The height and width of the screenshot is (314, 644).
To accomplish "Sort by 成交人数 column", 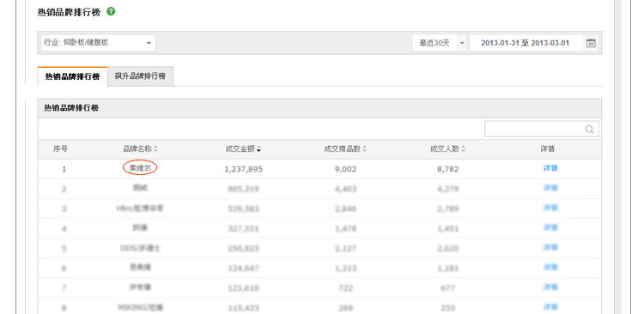I will (x=447, y=149).
